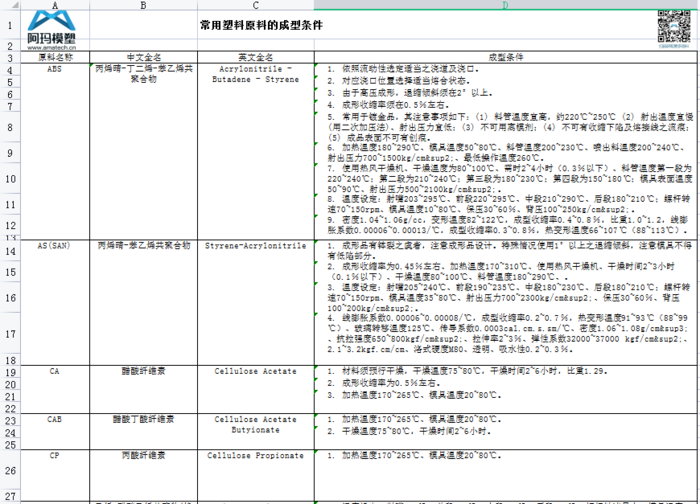Select CA condition 1 about 材料须预行干燥

505,371
